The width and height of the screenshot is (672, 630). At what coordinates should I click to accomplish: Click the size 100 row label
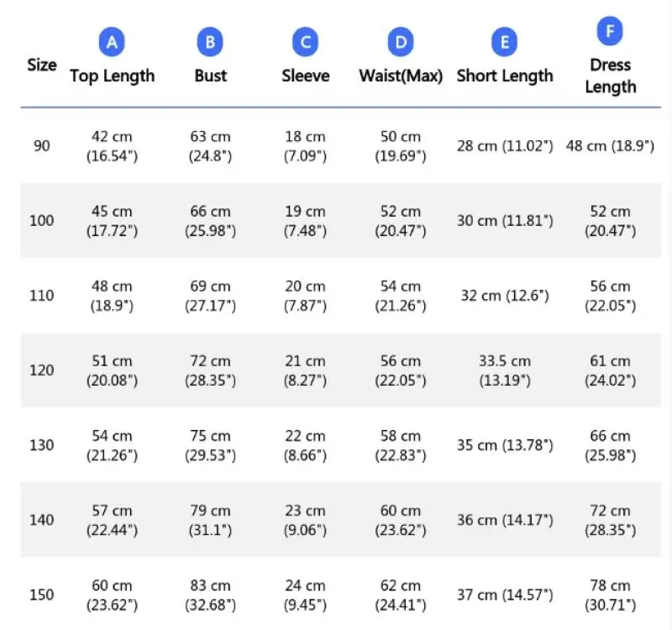[x=42, y=221]
